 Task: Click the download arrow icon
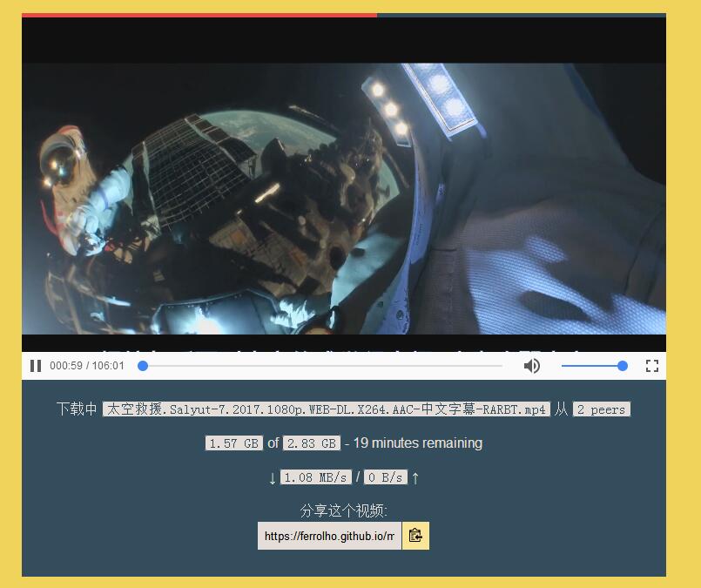pos(273,477)
